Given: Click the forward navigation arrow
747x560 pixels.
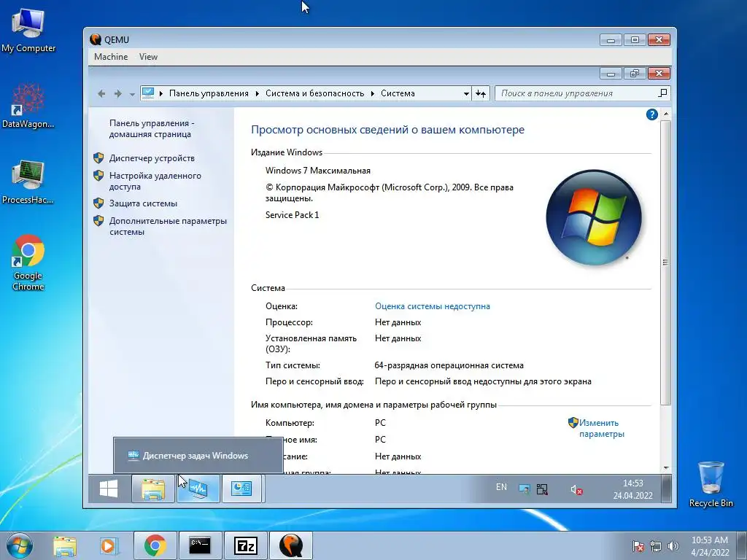Looking at the screenshot, I should [x=117, y=93].
